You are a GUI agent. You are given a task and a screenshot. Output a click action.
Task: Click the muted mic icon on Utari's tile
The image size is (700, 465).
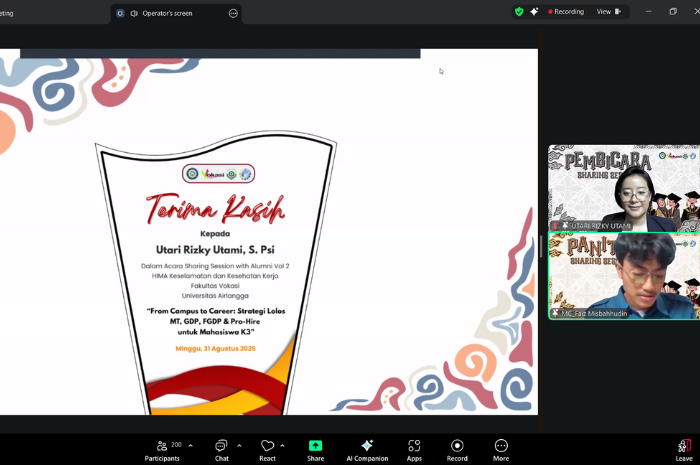point(556,226)
